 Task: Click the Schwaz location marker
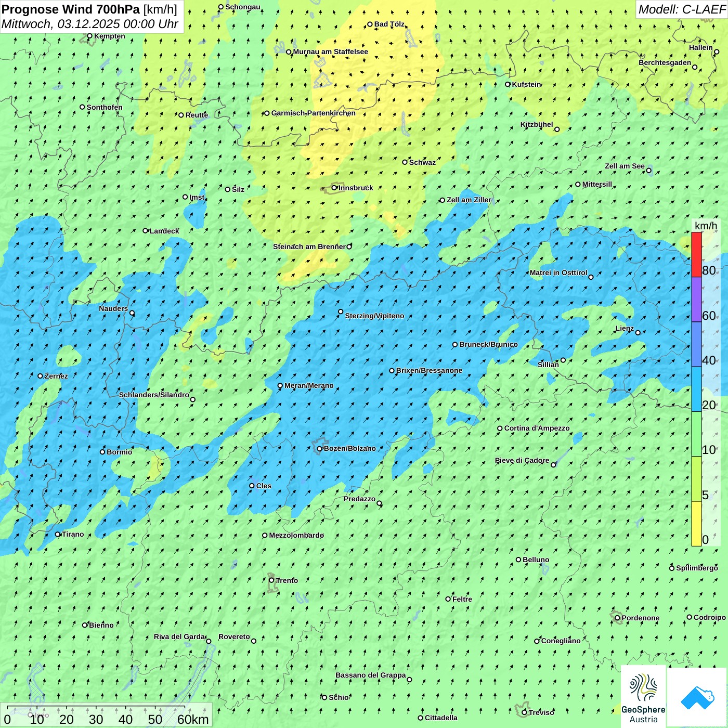pyautogui.click(x=405, y=162)
